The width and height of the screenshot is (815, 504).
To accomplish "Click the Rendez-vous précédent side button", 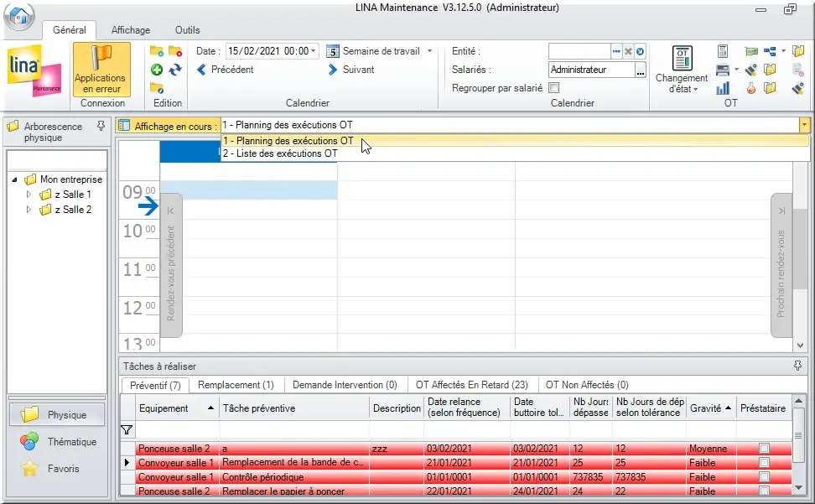I will [170, 266].
